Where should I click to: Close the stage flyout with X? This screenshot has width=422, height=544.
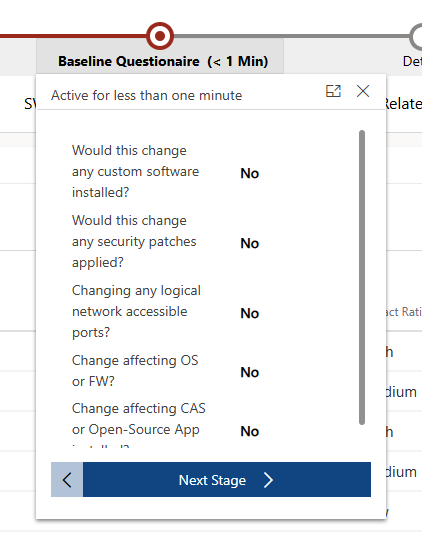[x=363, y=91]
